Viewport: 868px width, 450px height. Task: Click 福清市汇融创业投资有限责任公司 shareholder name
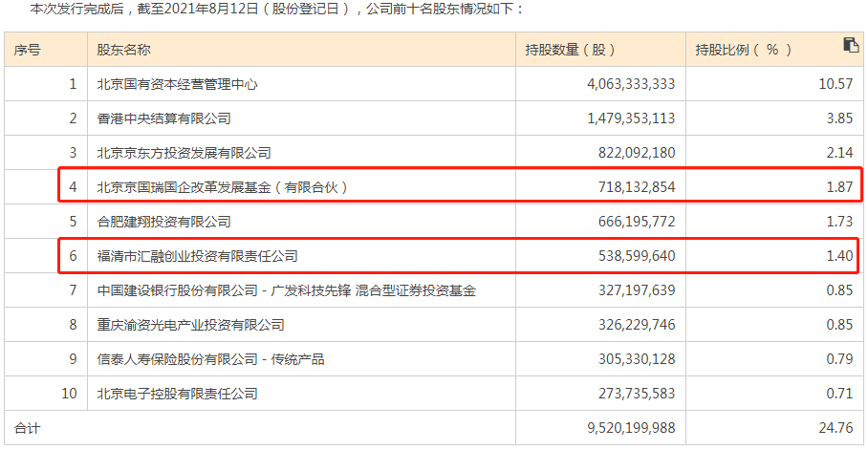pyautogui.click(x=197, y=256)
